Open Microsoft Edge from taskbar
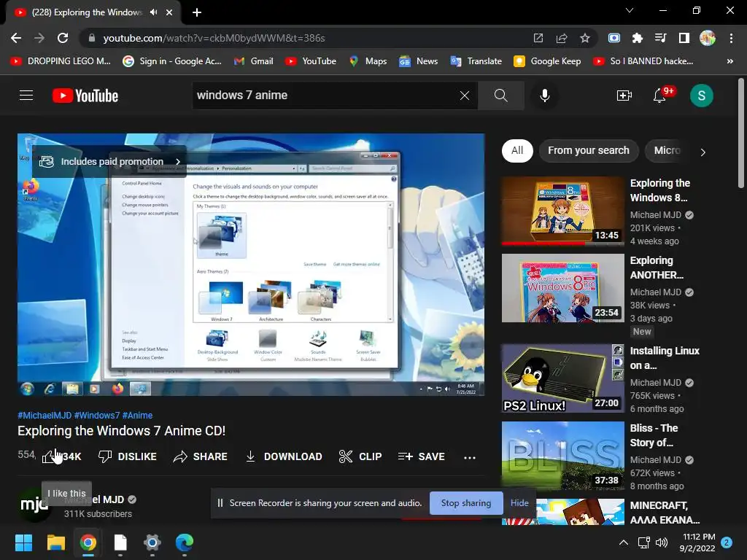The width and height of the screenshot is (747, 560). pyautogui.click(x=185, y=542)
